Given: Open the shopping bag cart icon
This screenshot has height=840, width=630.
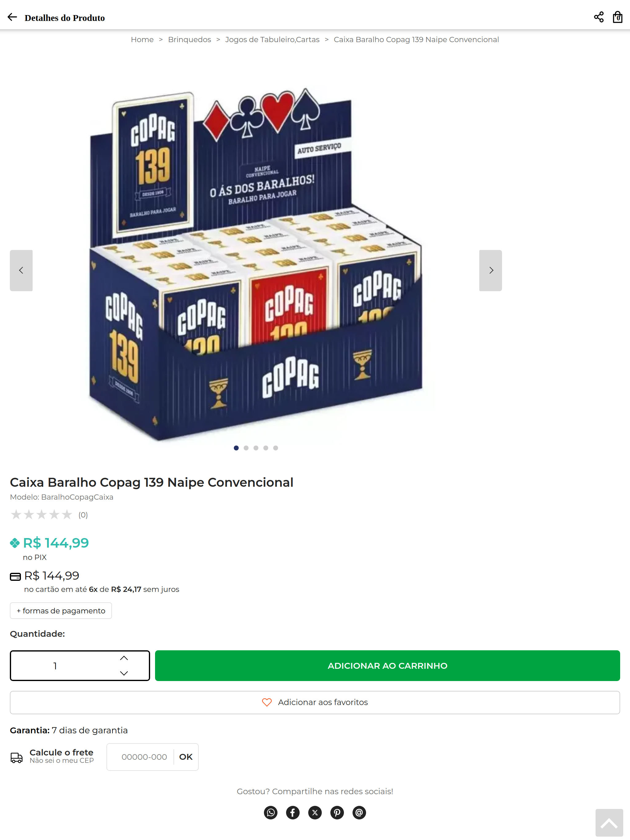Looking at the screenshot, I should [x=617, y=17].
